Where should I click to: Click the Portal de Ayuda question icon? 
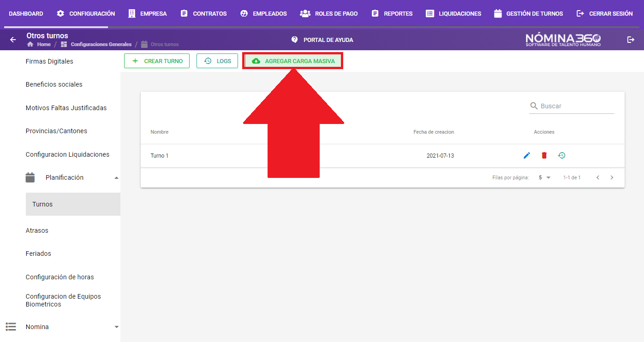(x=295, y=40)
